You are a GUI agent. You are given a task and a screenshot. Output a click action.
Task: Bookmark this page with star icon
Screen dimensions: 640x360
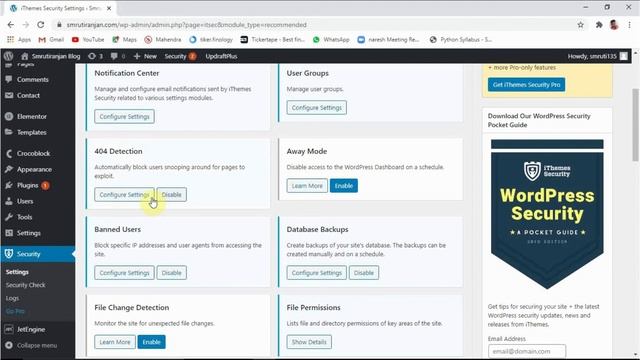pyautogui.click(x=580, y=25)
